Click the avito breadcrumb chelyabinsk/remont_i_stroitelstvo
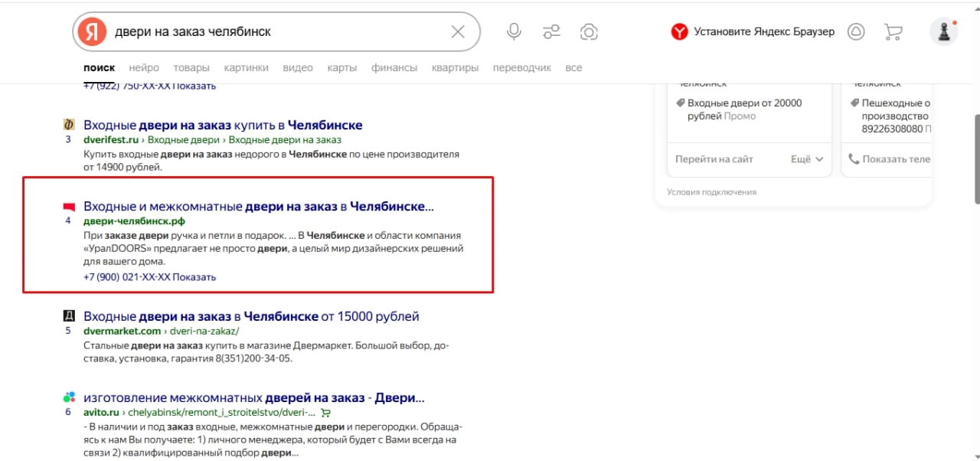 point(221,412)
